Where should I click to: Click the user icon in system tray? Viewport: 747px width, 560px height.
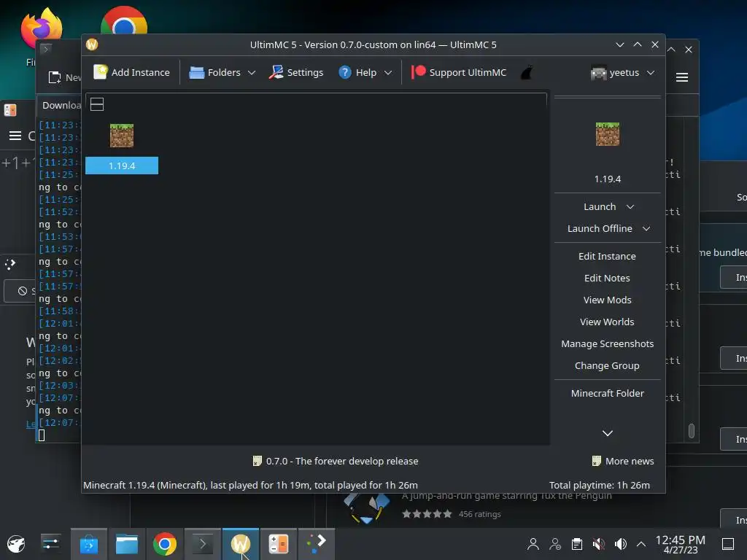tap(533, 544)
